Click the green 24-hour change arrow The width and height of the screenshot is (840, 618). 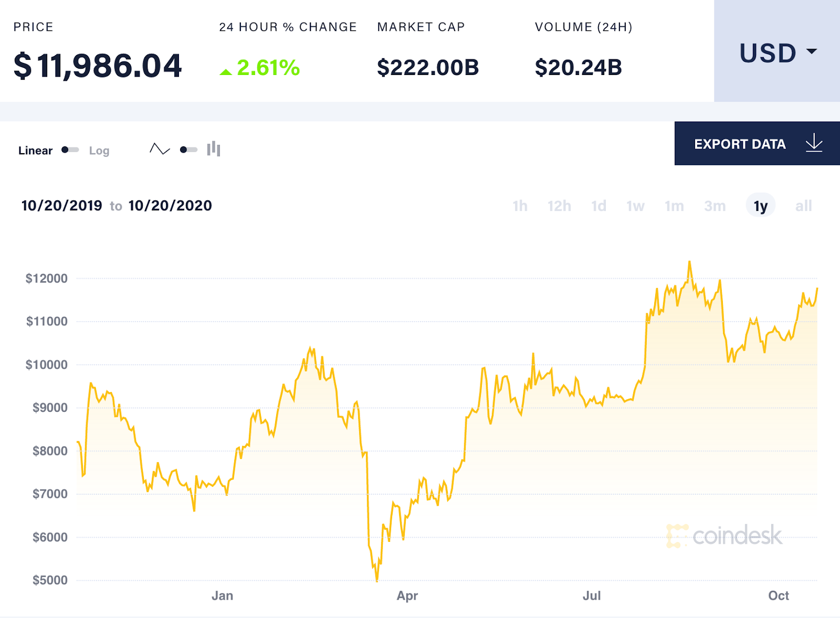coord(226,72)
